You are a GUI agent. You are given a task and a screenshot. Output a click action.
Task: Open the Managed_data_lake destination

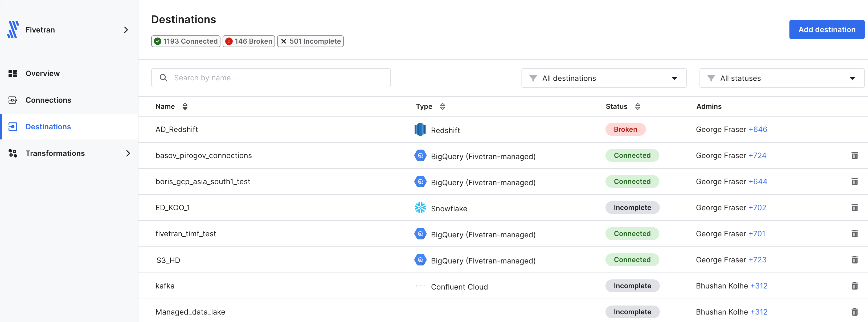[x=190, y=312]
